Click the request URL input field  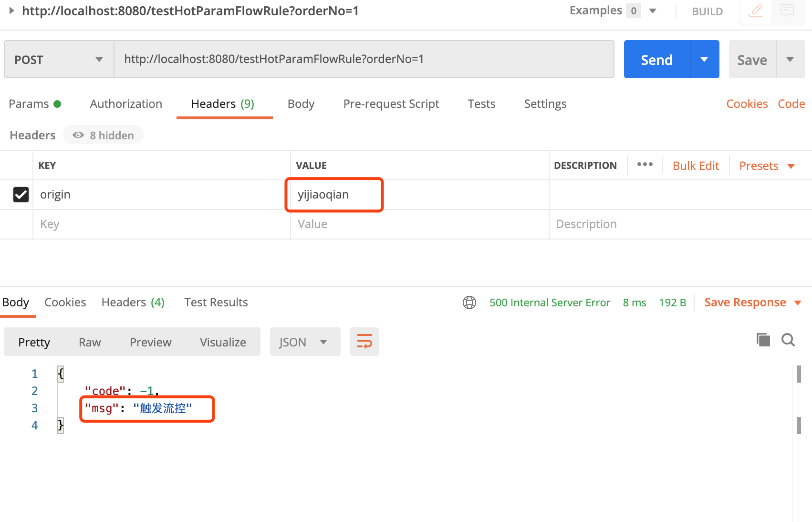coord(364,59)
